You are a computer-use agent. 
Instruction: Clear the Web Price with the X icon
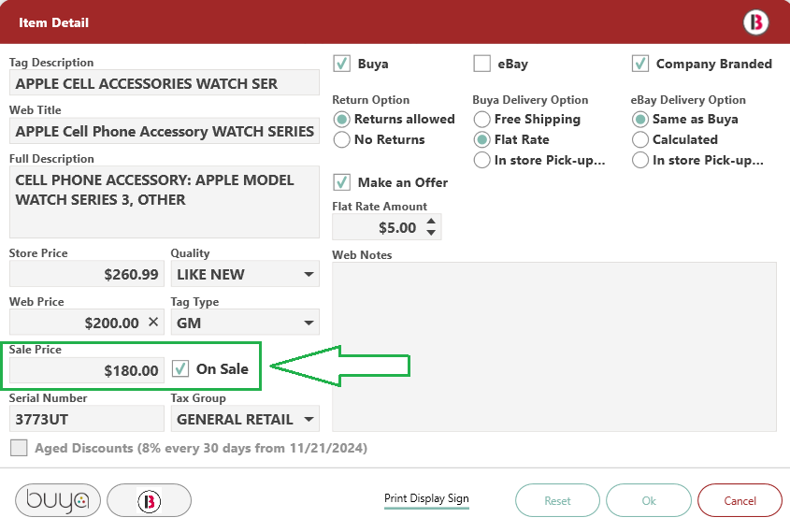(153, 322)
